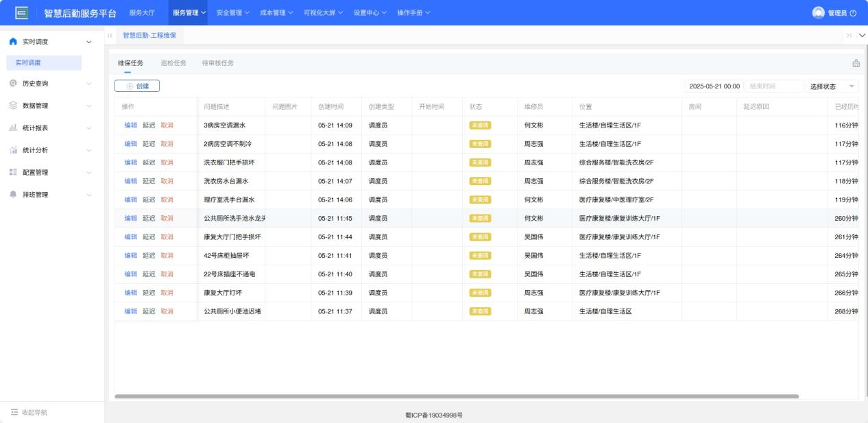Open the 安全管理 top menu
868x423 pixels.
click(232, 13)
